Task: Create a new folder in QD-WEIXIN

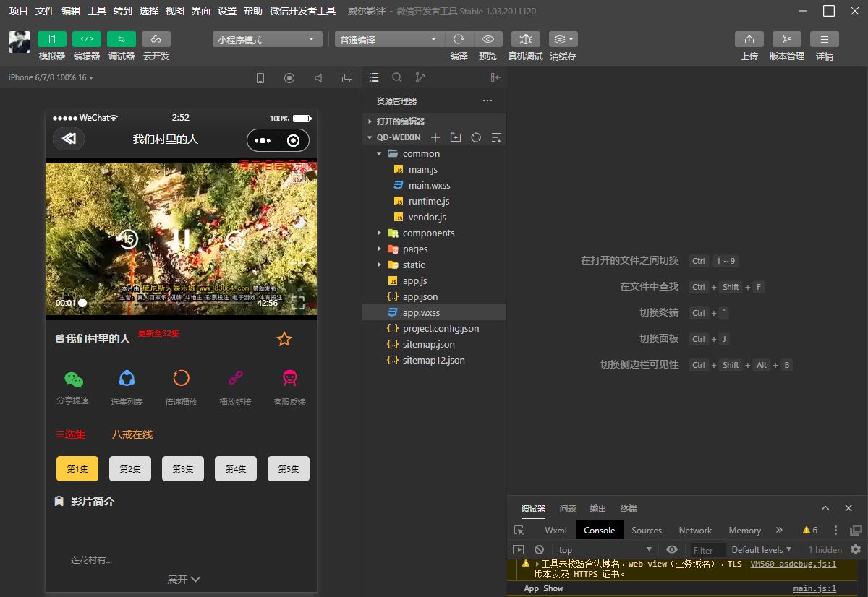Action: pyautogui.click(x=456, y=137)
